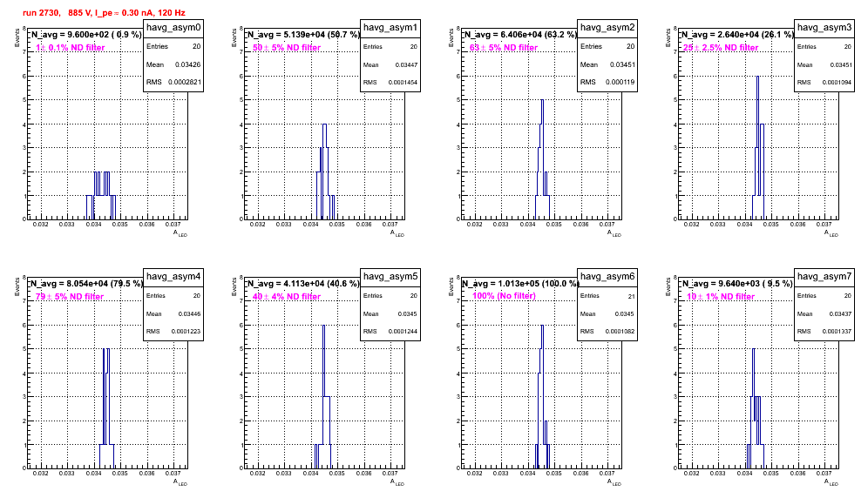868x498 pixels.
Task: Click the Mean value in havg_asym5 stats box
Action: (408, 313)
